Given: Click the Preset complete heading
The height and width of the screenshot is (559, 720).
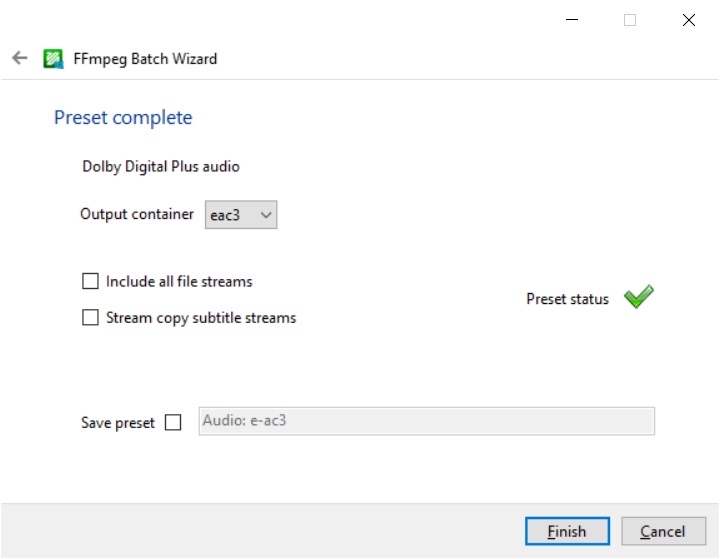Looking at the screenshot, I should coord(123,118).
